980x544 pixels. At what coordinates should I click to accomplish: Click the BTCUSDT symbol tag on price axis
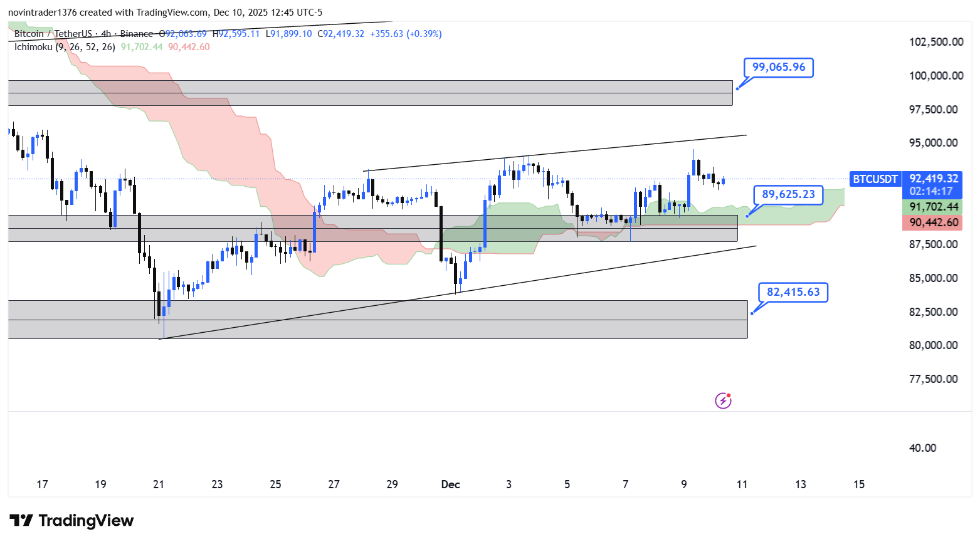coord(875,179)
